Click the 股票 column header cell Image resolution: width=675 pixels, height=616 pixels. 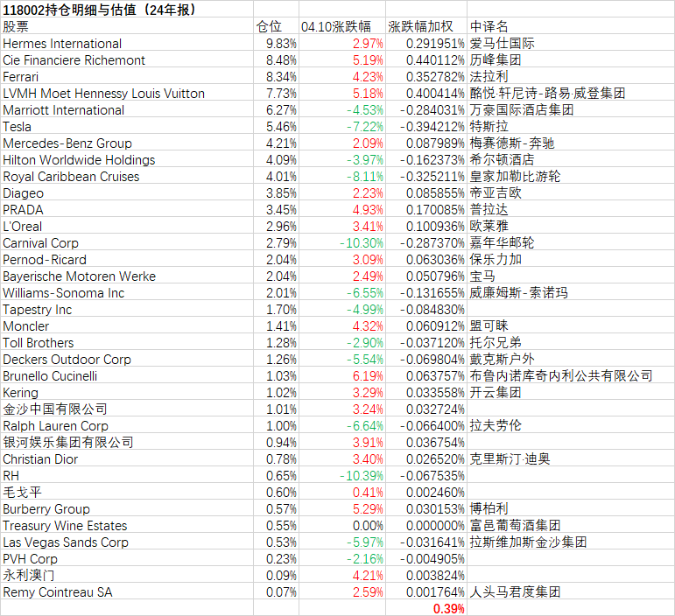[127, 25]
